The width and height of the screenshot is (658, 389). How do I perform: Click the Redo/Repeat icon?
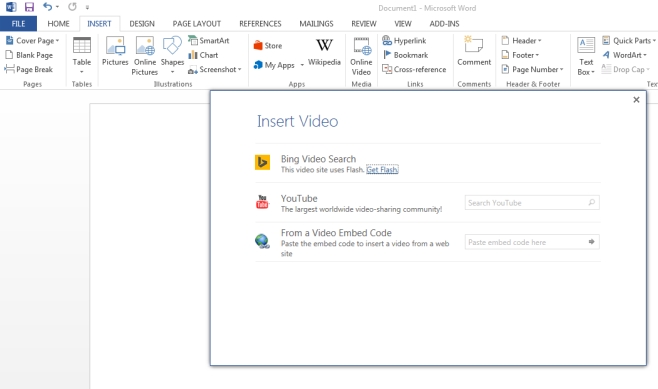pos(72,7)
